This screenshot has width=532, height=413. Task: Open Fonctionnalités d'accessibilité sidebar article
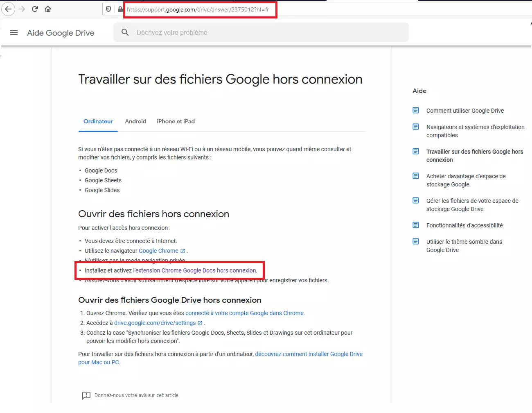pos(464,225)
